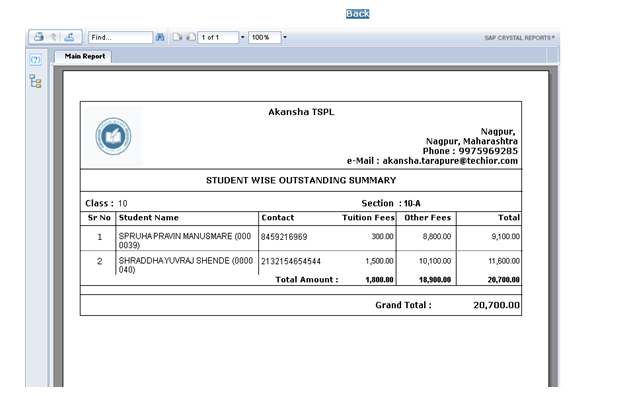The image size is (622, 396).
Task: Click the Grand Total label
Action: pos(403,305)
